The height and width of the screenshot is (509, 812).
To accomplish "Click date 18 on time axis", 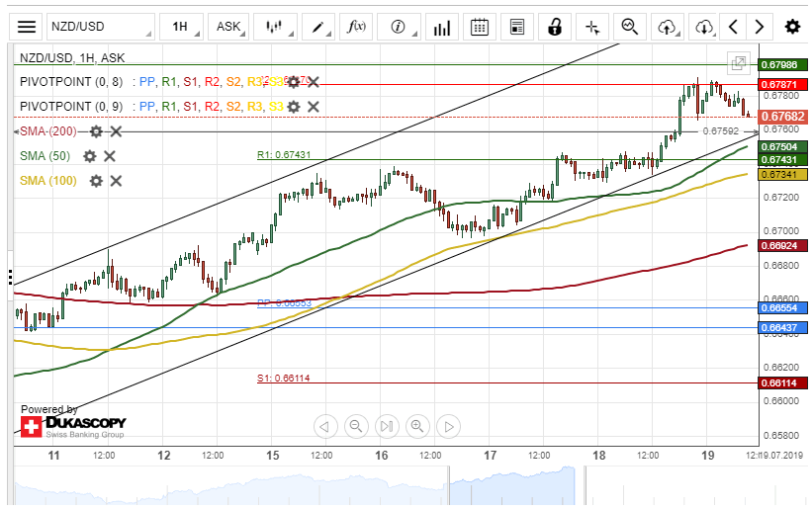I will pos(598,456).
